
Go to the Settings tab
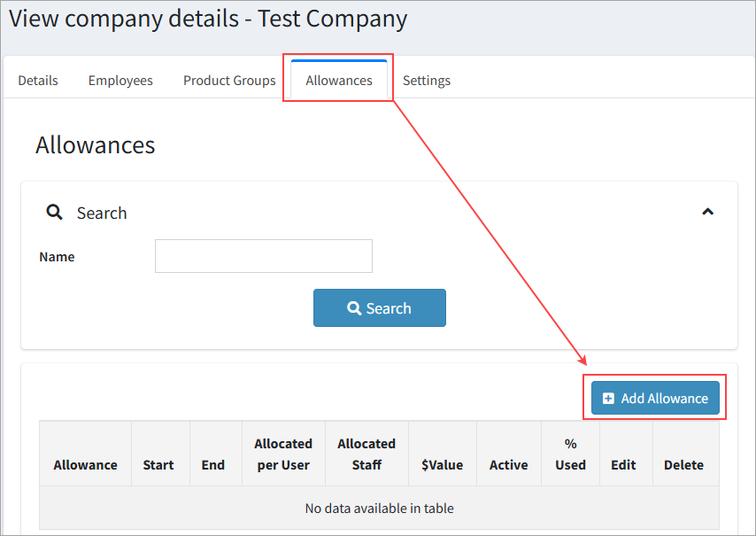click(x=427, y=80)
